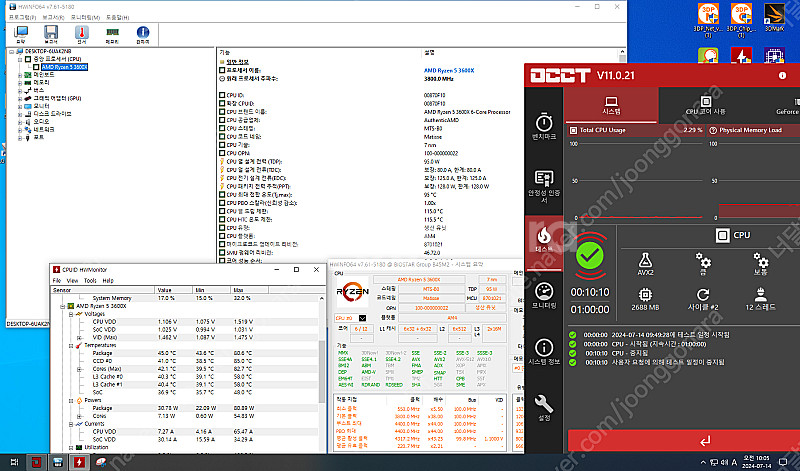This screenshot has height=471, width=800.
Task: Open the 3DMark desktop shortcut
Action: click(x=774, y=18)
